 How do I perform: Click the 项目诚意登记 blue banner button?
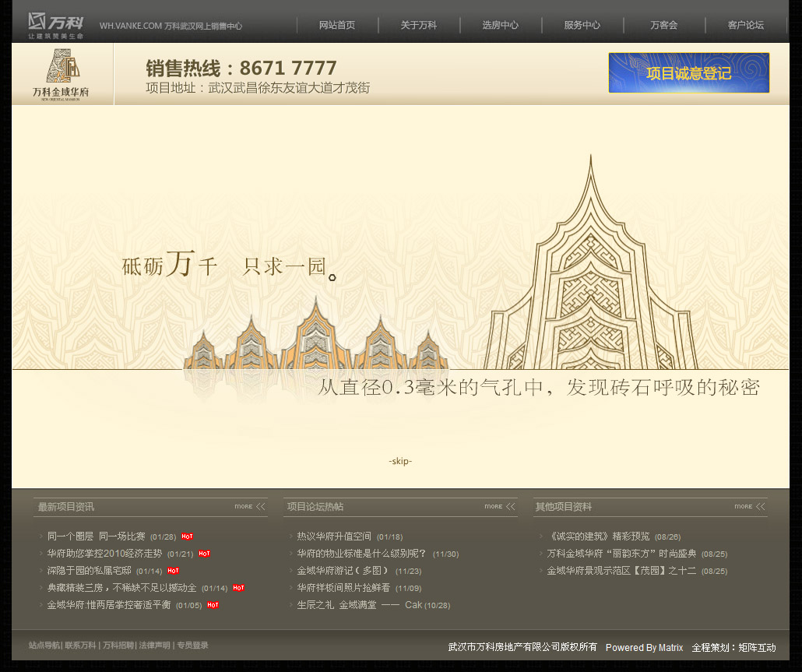point(689,72)
